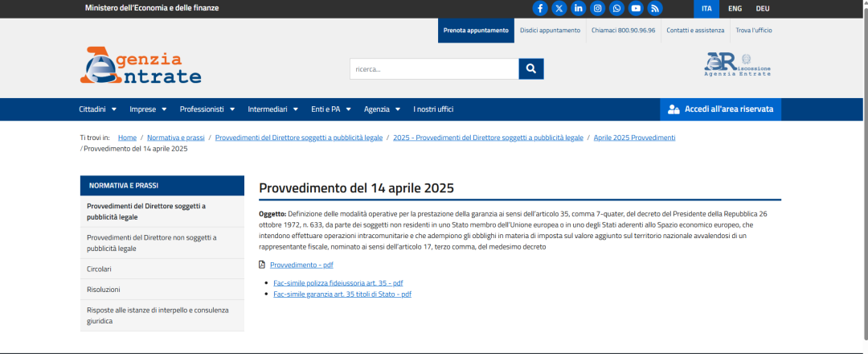The width and height of the screenshot is (868, 354).
Task: Expand the Enti e PA dropdown
Action: [x=331, y=109]
